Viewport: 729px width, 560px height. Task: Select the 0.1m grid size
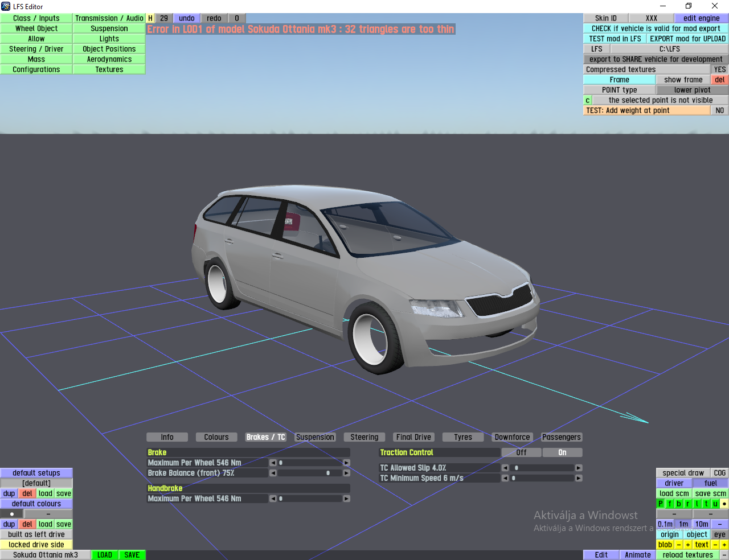[x=665, y=524]
